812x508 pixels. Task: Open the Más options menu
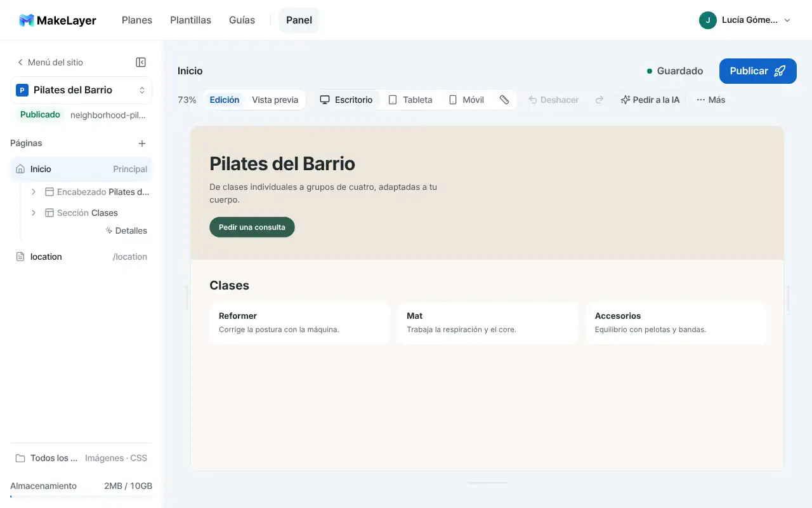tap(711, 100)
